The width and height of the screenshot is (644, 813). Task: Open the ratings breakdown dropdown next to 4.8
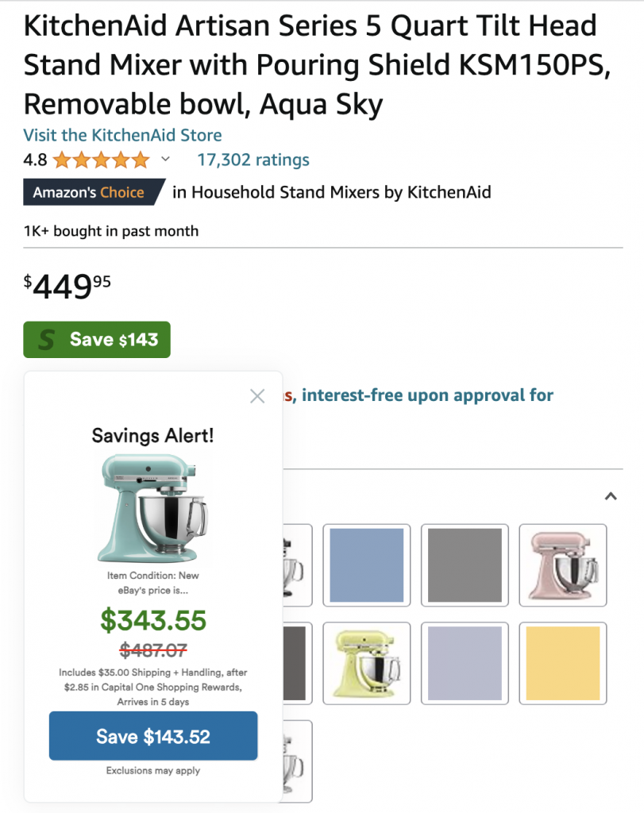pyautogui.click(x=164, y=160)
